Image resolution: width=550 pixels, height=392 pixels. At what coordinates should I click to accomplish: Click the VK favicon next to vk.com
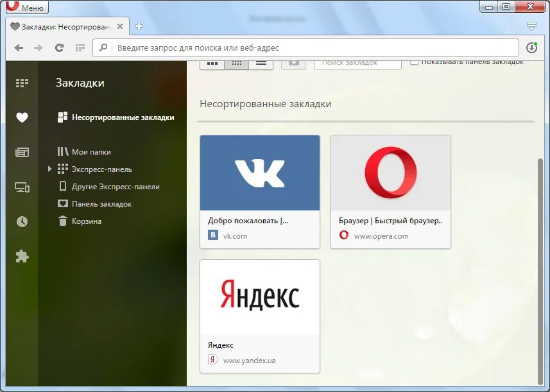point(213,235)
